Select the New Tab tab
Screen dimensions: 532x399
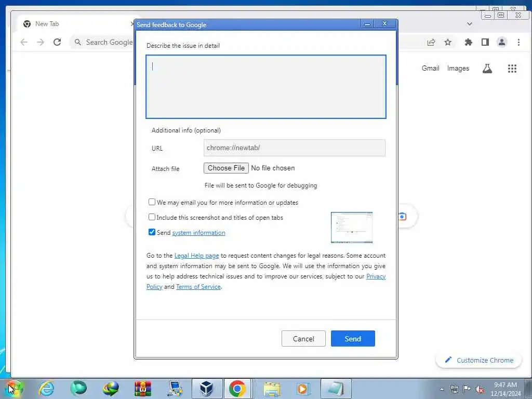[x=76, y=24]
